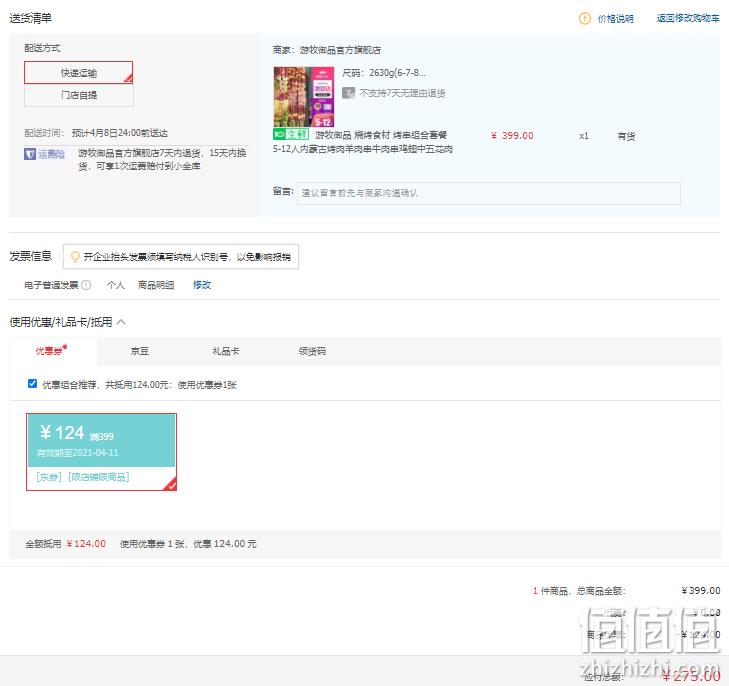The width and height of the screenshot is (729, 686).
Task: Select 快递运输 express delivery option
Action: [79, 73]
